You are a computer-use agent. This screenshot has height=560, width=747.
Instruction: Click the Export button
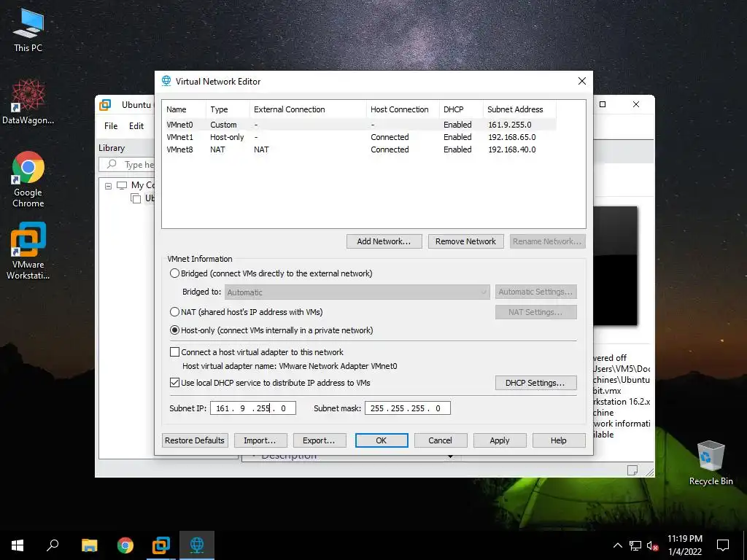click(x=320, y=440)
